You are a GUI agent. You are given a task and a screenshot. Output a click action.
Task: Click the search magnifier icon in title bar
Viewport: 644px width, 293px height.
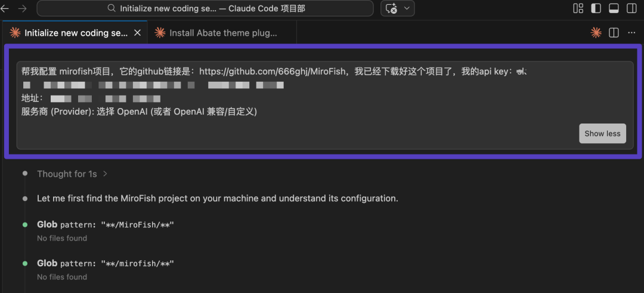[x=112, y=8]
